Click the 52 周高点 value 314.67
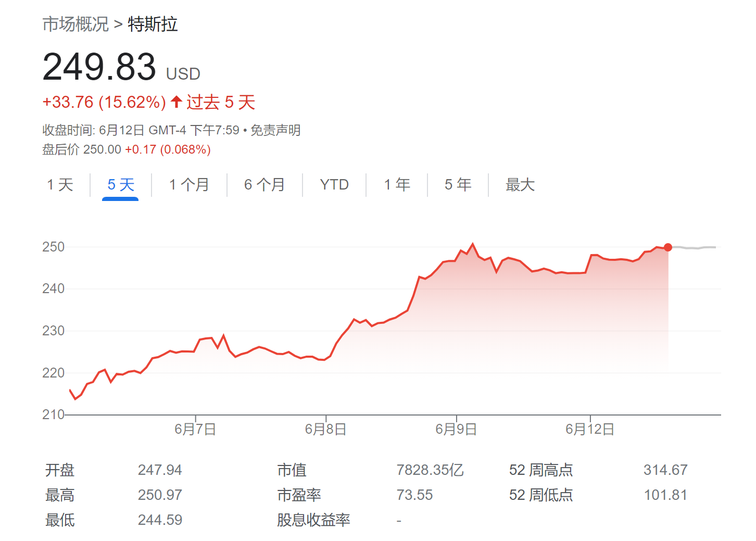 665,470
